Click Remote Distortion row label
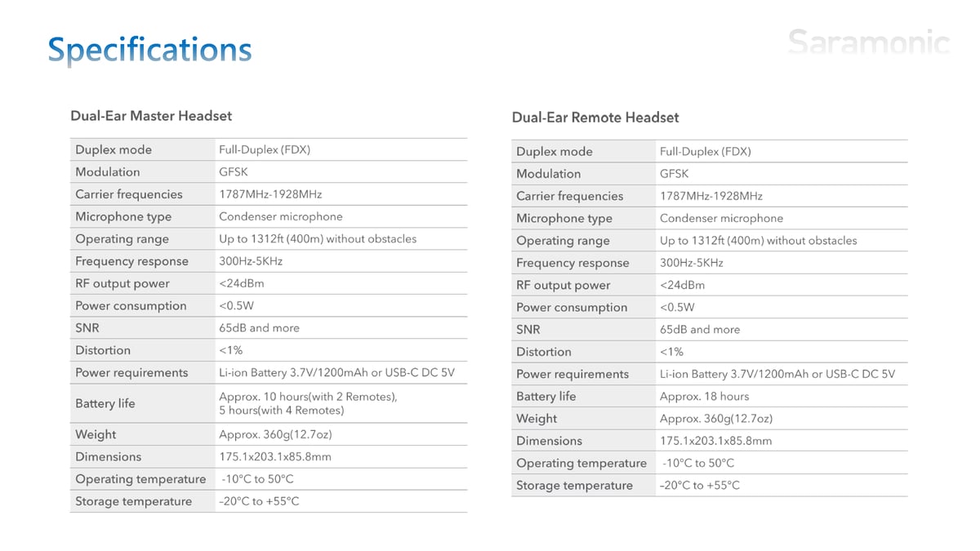 click(x=543, y=352)
